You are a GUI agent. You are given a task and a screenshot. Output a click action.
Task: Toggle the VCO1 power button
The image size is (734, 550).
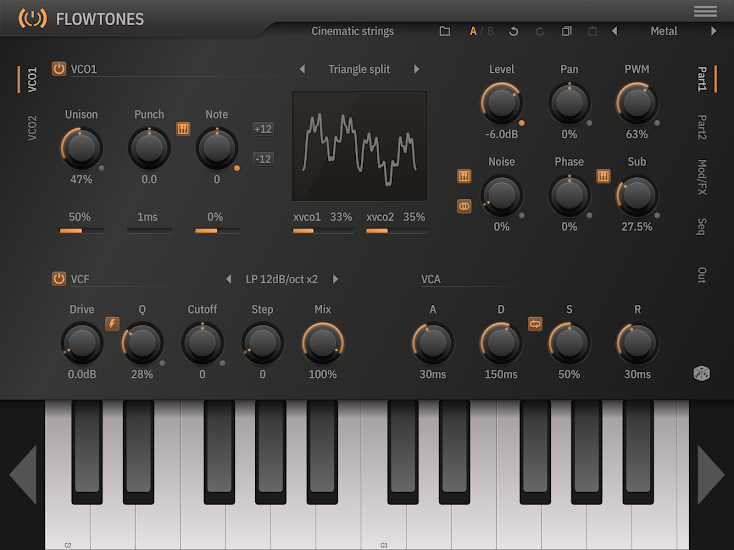point(59,69)
